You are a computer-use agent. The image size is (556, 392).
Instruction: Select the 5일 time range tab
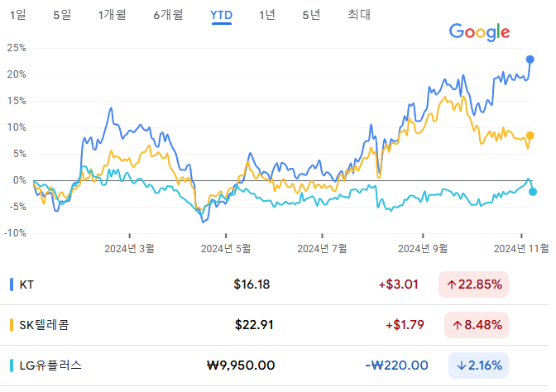pyautogui.click(x=62, y=15)
